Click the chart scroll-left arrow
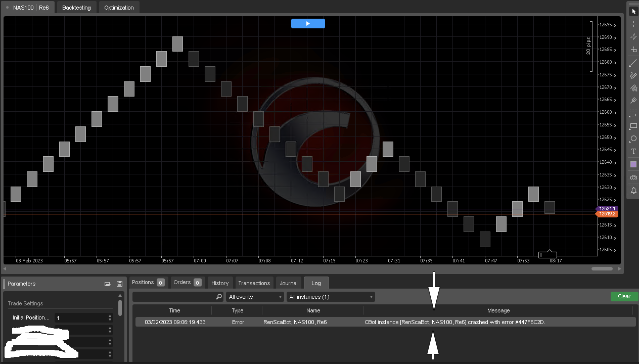Image resolution: width=639 pixels, height=364 pixels. [x=6, y=269]
